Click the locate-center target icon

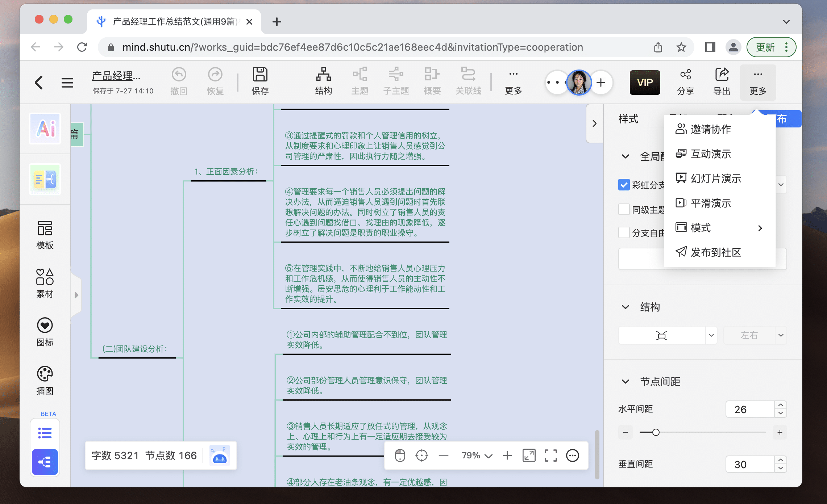click(422, 455)
